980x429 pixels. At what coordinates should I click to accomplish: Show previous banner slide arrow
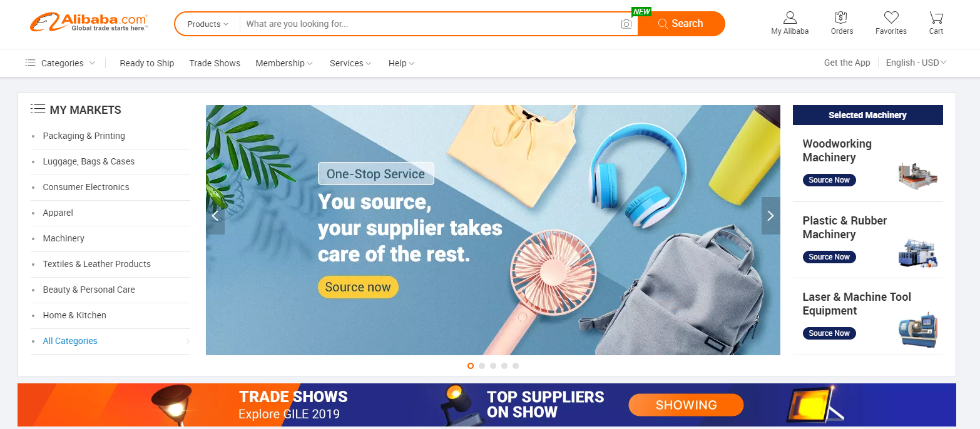coord(215,216)
